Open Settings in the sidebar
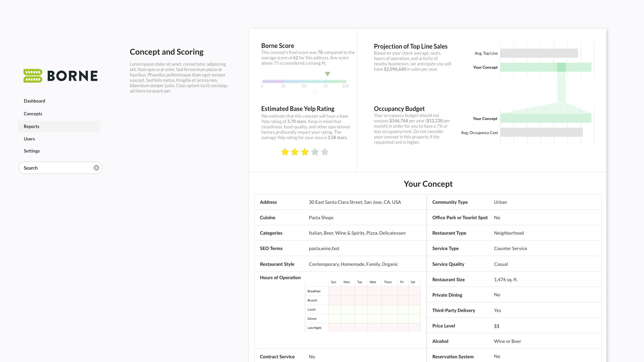 pyautogui.click(x=32, y=151)
